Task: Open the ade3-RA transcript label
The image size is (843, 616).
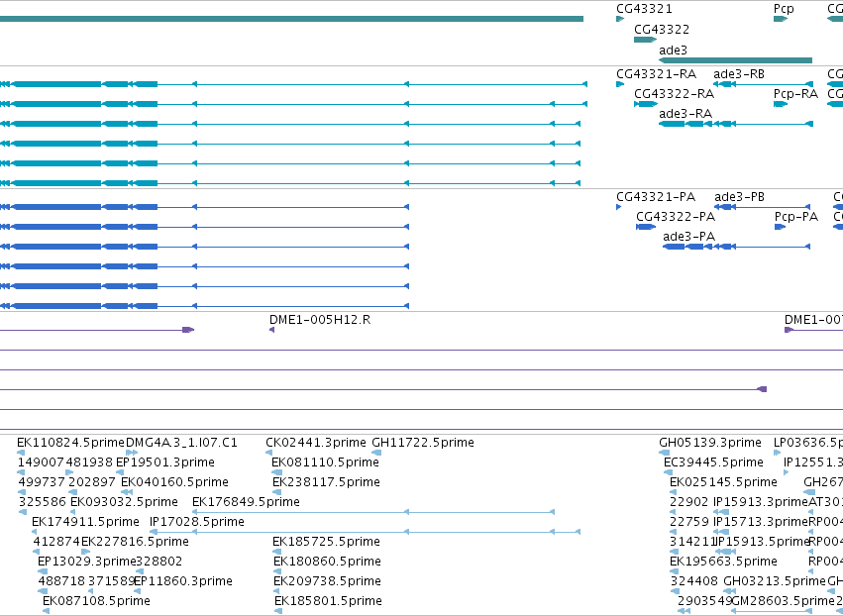Action: click(685, 114)
